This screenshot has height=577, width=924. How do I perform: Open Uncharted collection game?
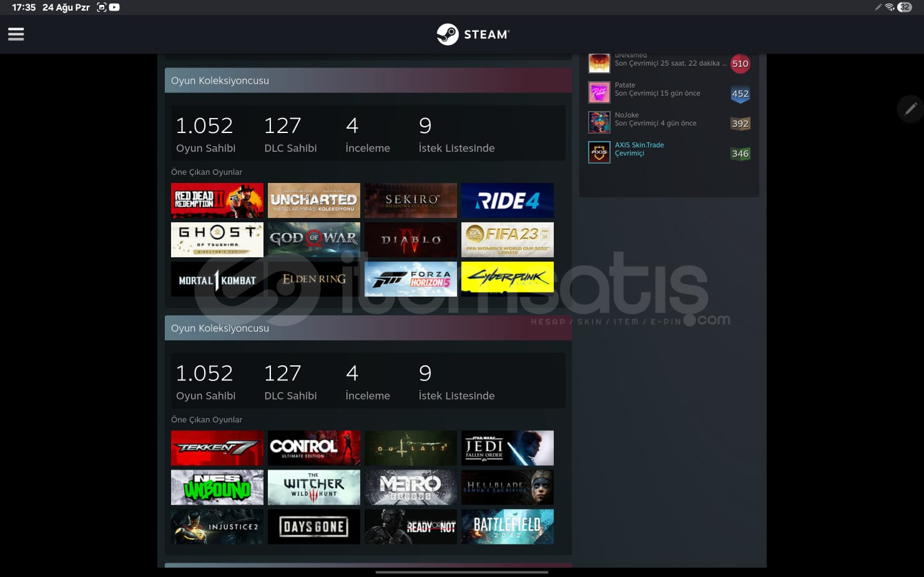(x=314, y=200)
